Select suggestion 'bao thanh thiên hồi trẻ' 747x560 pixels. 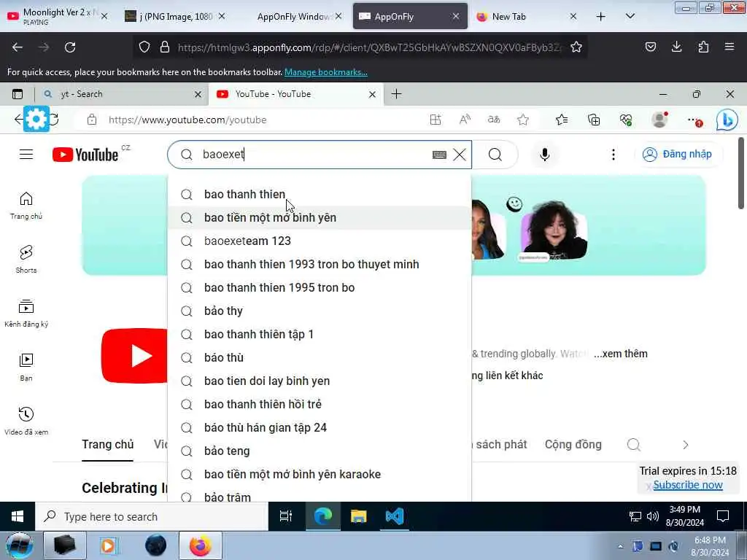tap(320, 404)
